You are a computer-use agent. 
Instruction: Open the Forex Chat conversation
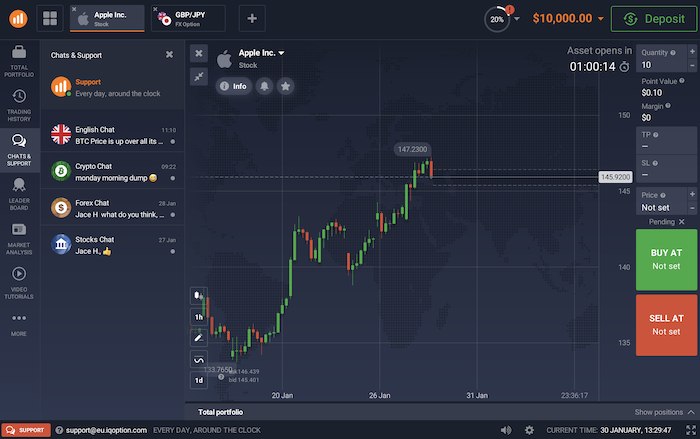click(112, 208)
